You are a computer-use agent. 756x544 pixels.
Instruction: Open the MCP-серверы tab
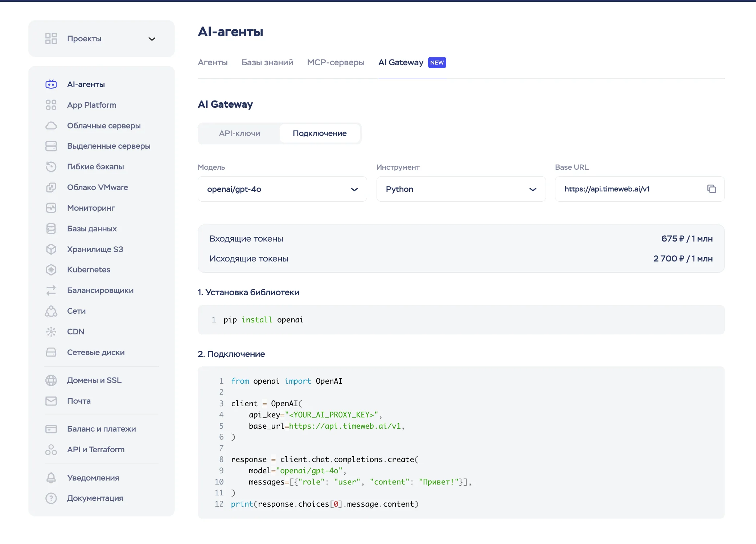coord(336,62)
